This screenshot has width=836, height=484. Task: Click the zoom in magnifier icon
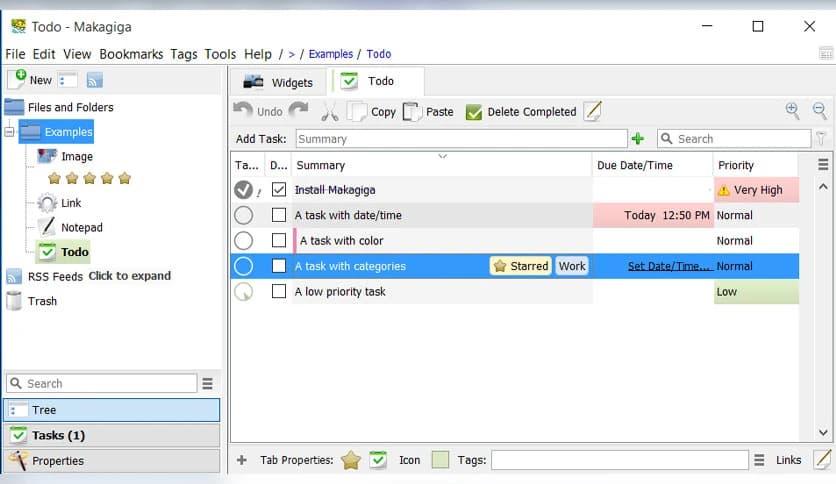[x=792, y=110]
